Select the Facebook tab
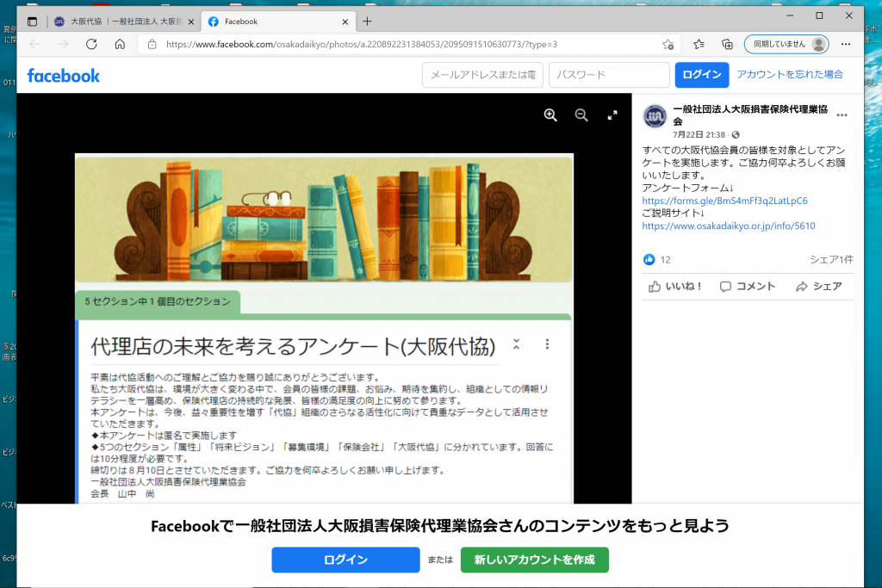882x588 pixels. coord(278,22)
